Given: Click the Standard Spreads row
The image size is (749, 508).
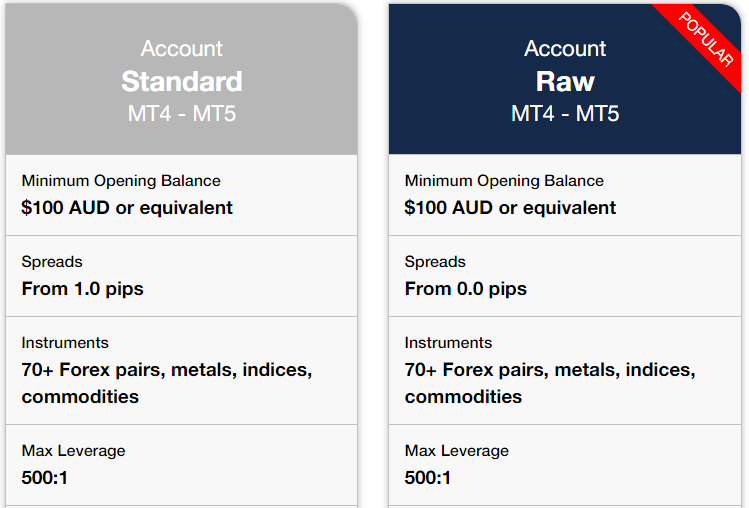Looking at the screenshot, I should pos(182,276).
